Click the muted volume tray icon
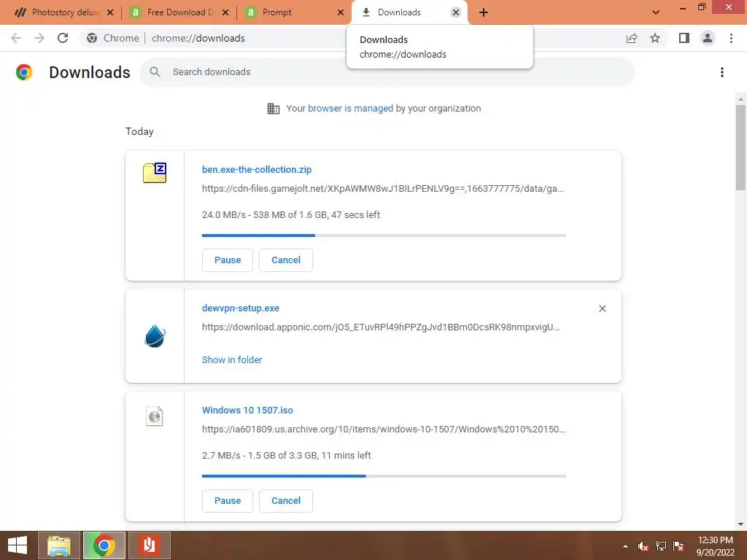The image size is (747, 560). pyautogui.click(x=643, y=546)
